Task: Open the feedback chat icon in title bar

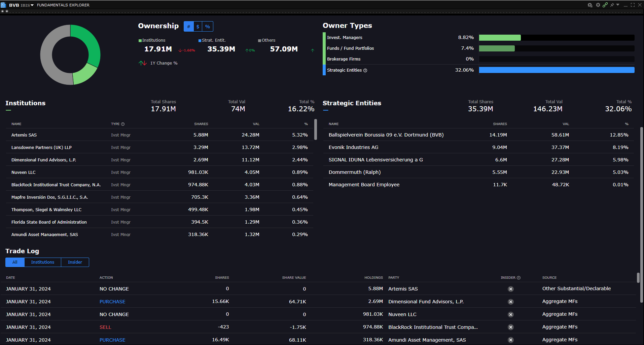Action: [x=590, y=5]
